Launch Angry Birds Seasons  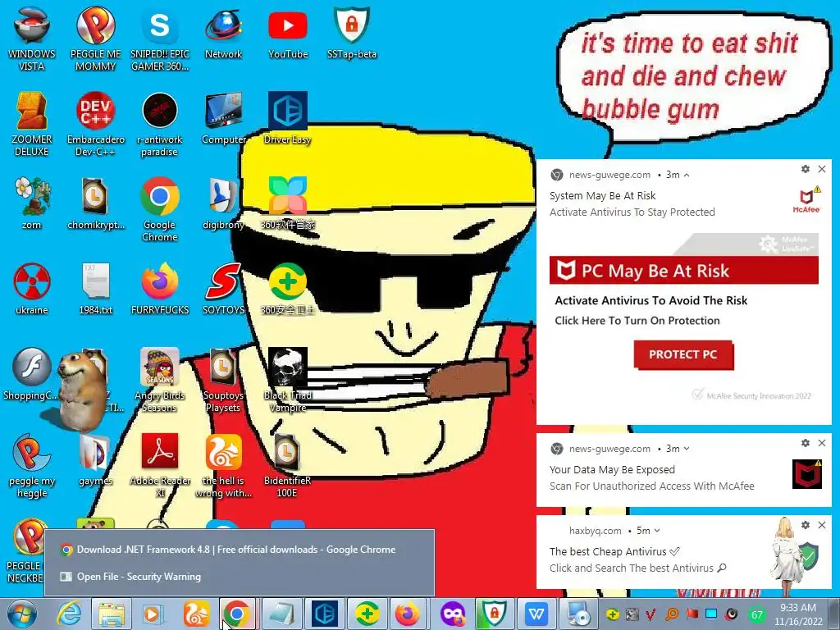click(160, 381)
